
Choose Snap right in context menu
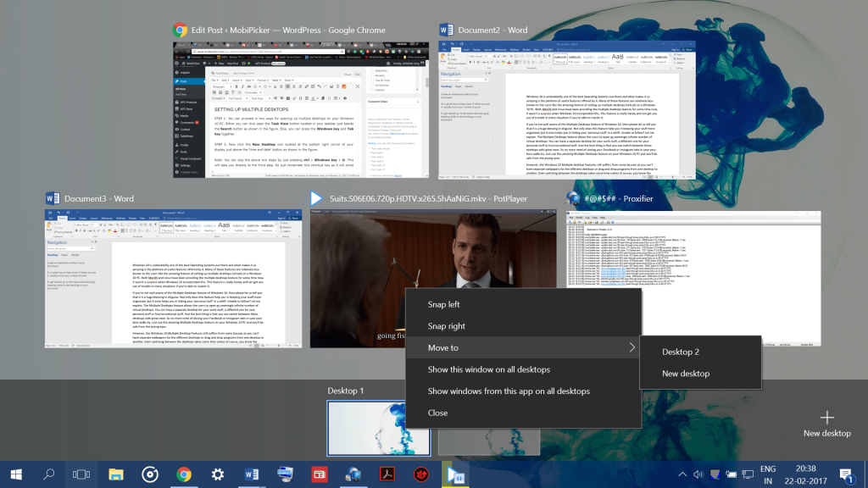pyautogui.click(x=523, y=326)
